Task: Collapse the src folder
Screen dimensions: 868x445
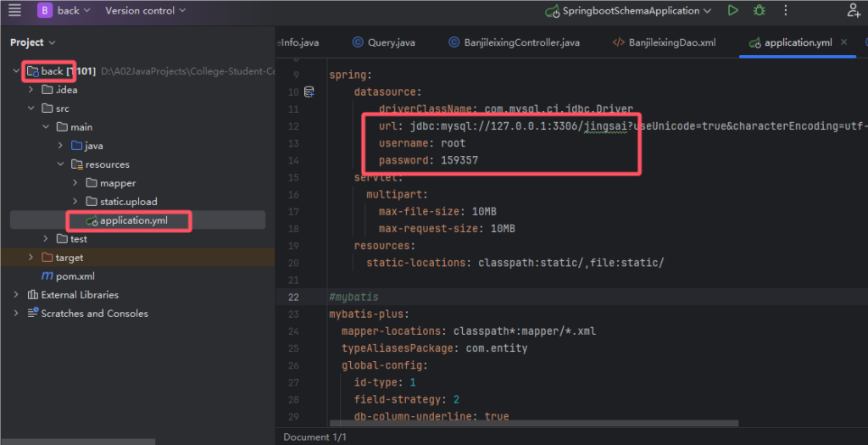Action: click(31, 108)
